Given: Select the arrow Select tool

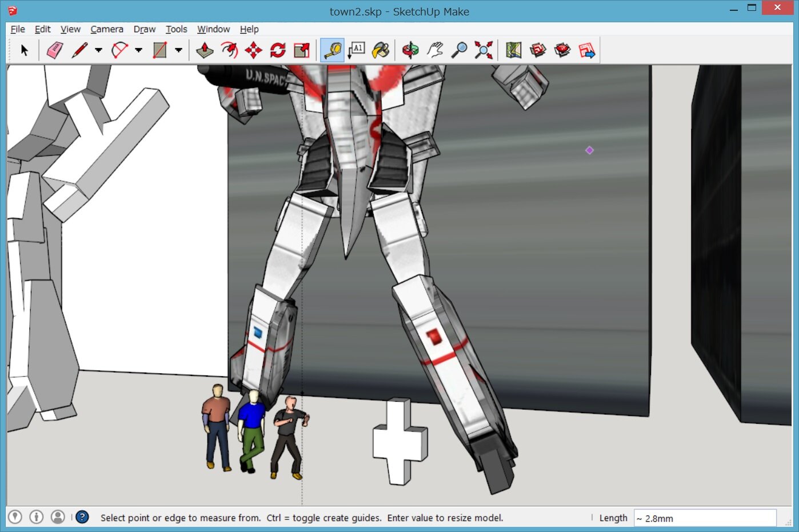Looking at the screenshot, I should (x=24, y=50).
